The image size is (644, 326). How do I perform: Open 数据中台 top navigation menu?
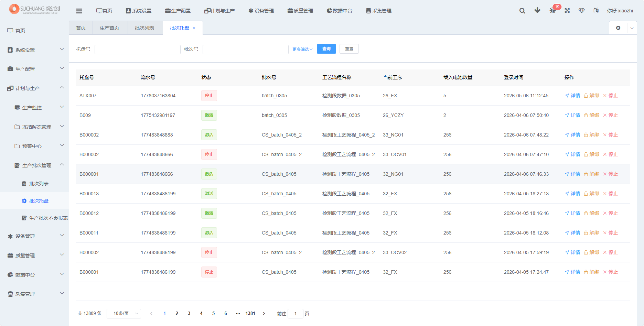tap(340, 11)
